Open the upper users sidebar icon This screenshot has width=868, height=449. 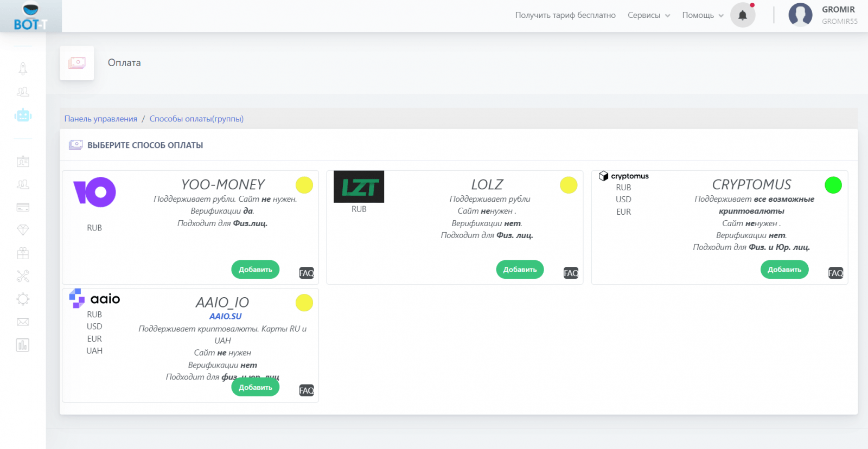[x=23, y=92]
